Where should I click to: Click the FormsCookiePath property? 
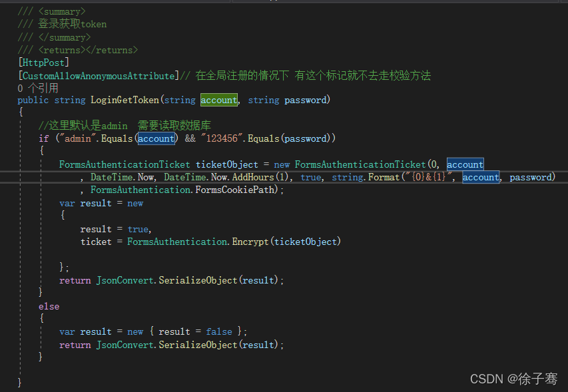[x=236, y=190]
